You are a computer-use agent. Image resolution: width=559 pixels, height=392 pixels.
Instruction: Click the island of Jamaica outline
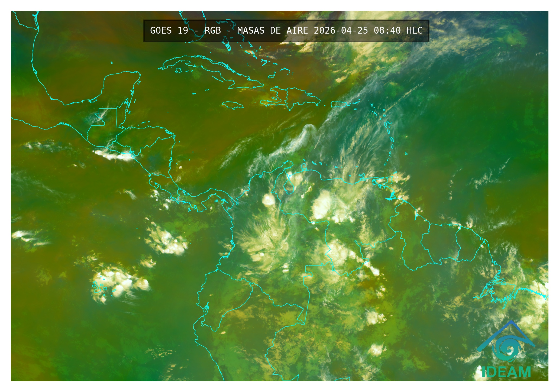coord(233,105)
